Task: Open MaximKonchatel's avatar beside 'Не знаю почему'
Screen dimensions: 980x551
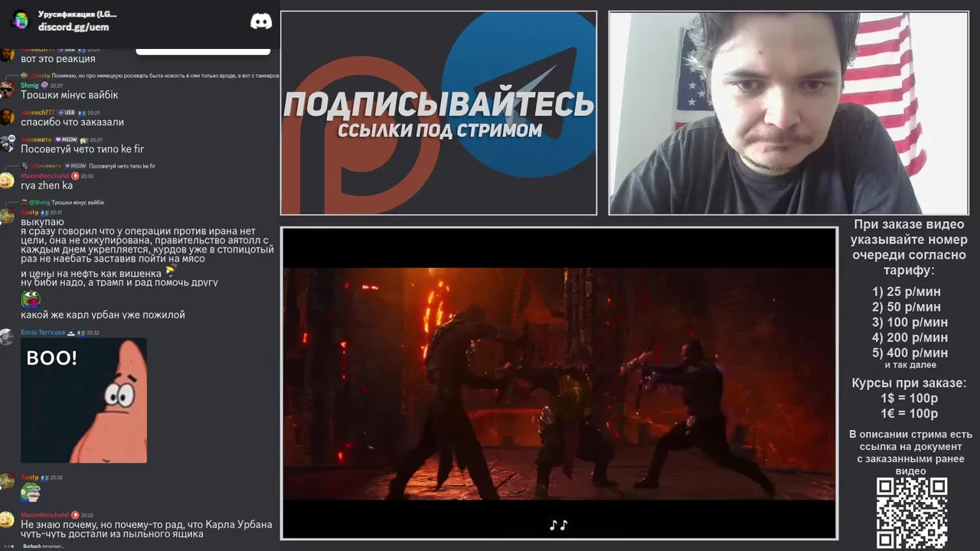Action: pyautogui.click(x=7, y=520)
